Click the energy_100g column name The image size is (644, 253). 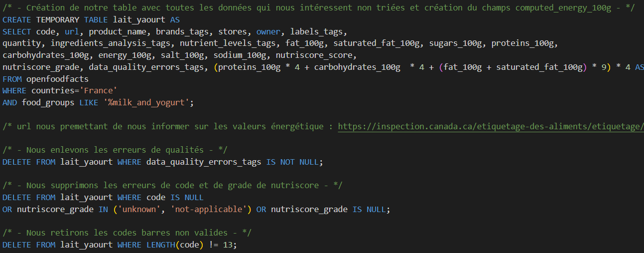coord(125,55)
